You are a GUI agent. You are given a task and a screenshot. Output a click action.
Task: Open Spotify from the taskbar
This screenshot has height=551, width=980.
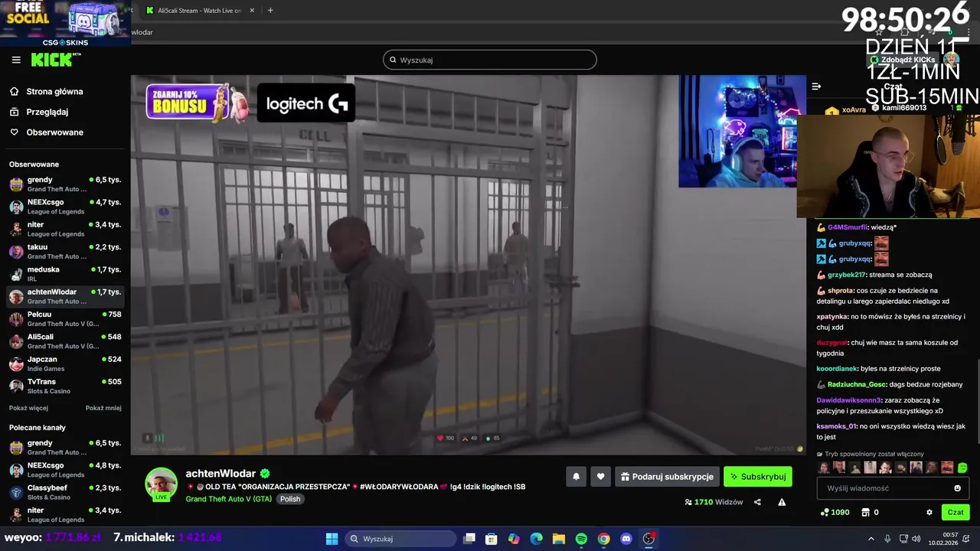coord(581,539)
